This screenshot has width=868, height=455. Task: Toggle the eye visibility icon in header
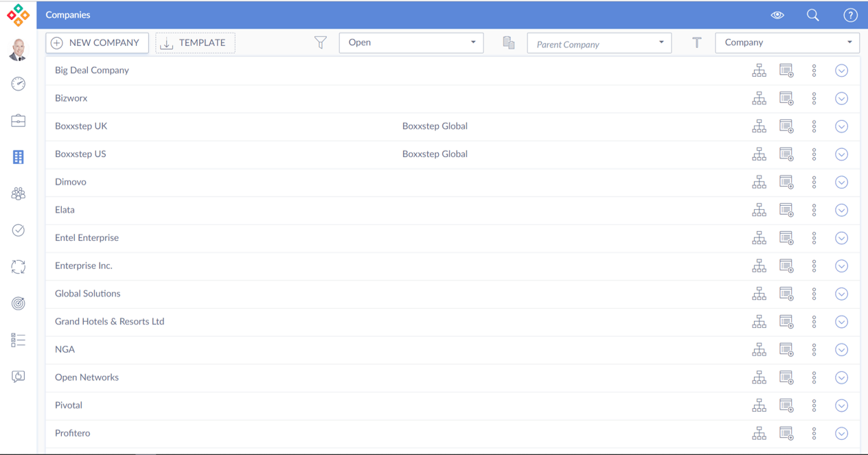777,15
